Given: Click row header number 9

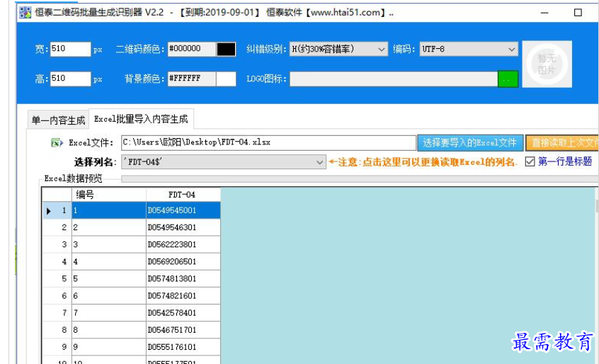Looking at the screenshot, I should [x=57, y=347].
